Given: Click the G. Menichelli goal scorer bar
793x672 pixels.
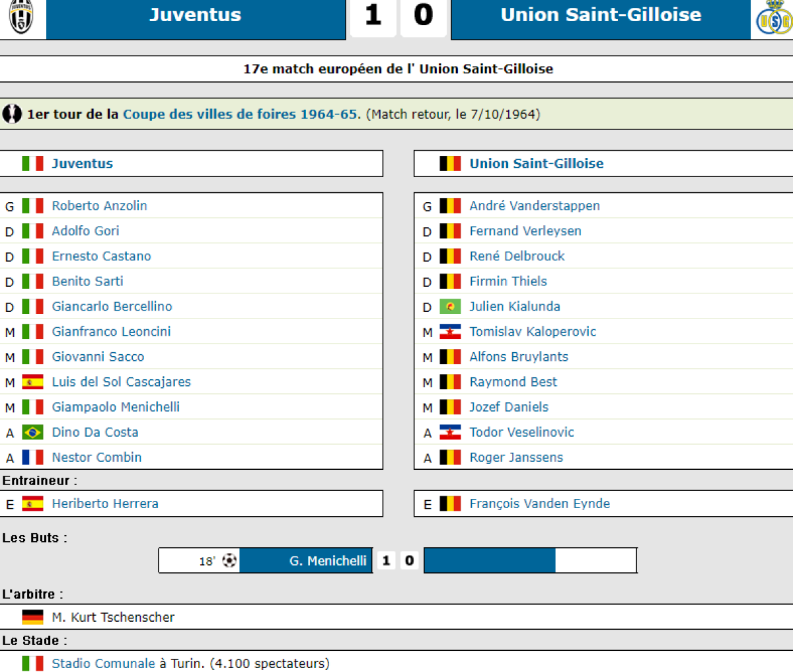Looking at the screenshot, I should click(x=327, y=561).
